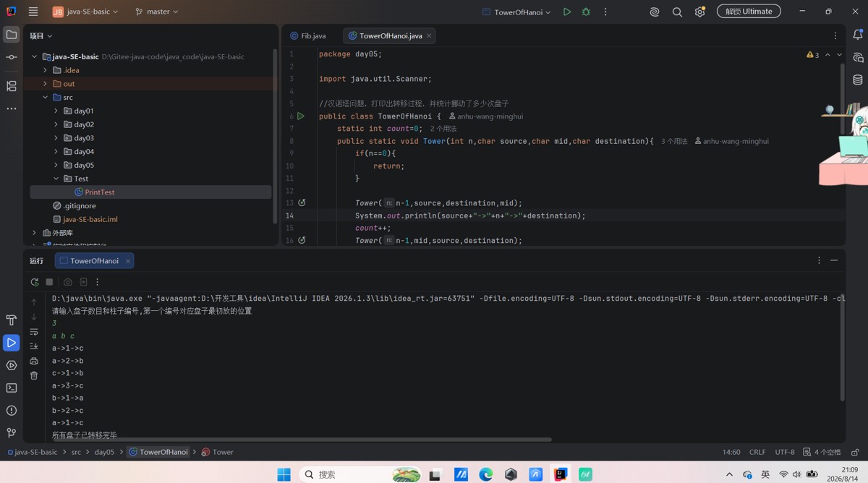Show more tool windows in left sidebar
Viewport: 868px width, 483px height.
point(12,108)
